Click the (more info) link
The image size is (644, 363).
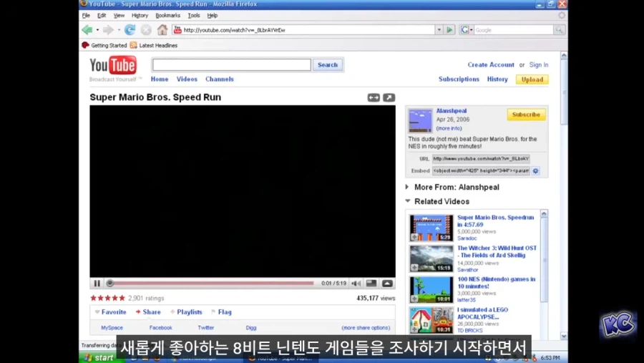pos(449,128)
